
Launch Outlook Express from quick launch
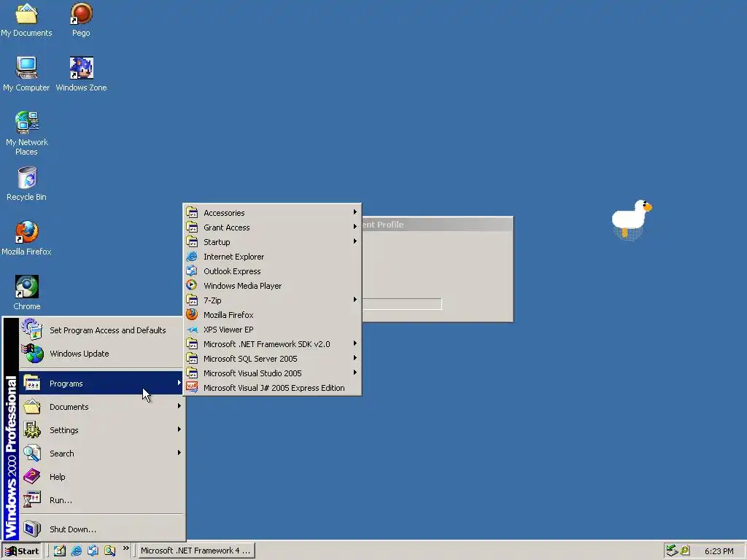coord(93,551)
